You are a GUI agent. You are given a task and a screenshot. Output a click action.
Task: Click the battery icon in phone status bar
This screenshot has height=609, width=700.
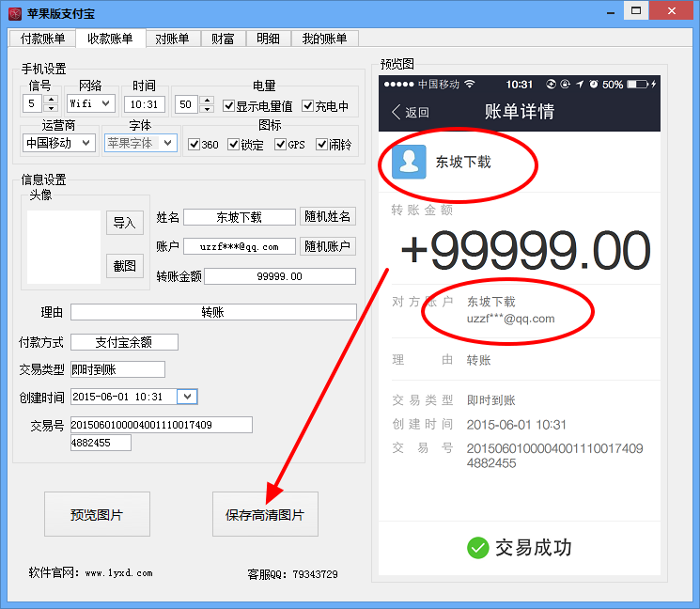(x=640, y=85)
